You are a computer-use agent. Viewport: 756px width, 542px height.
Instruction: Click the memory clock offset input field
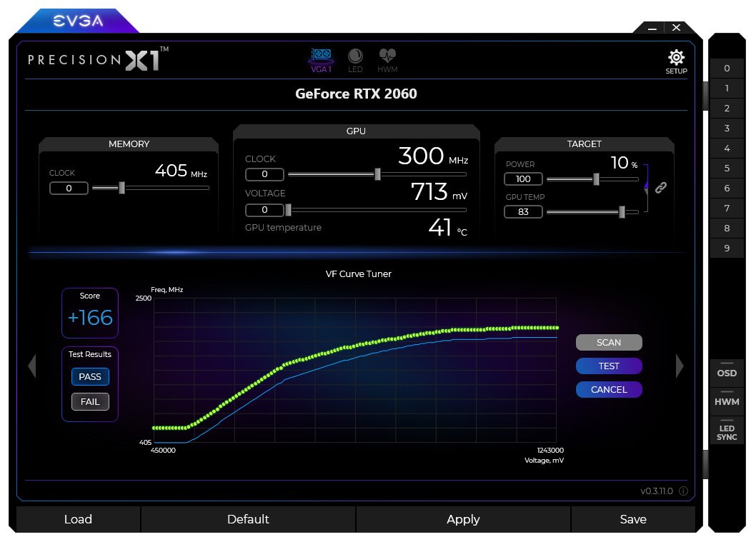tap(69, 189)
